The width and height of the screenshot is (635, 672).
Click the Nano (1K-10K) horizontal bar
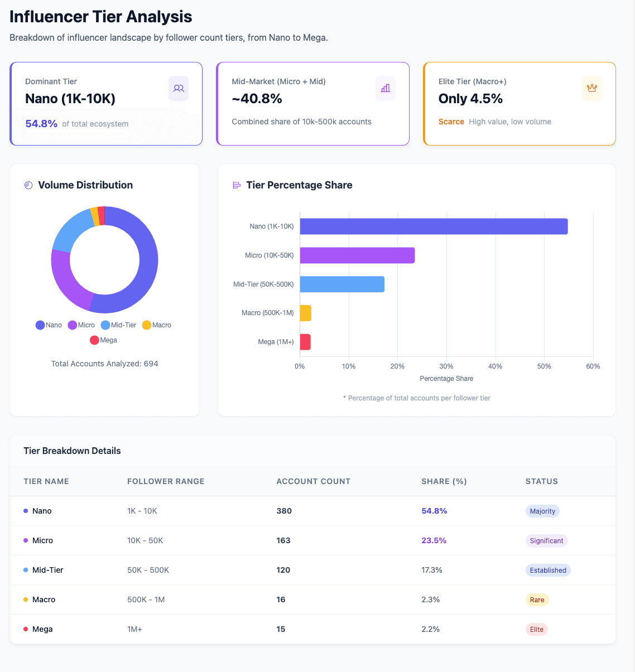(434, 226)
